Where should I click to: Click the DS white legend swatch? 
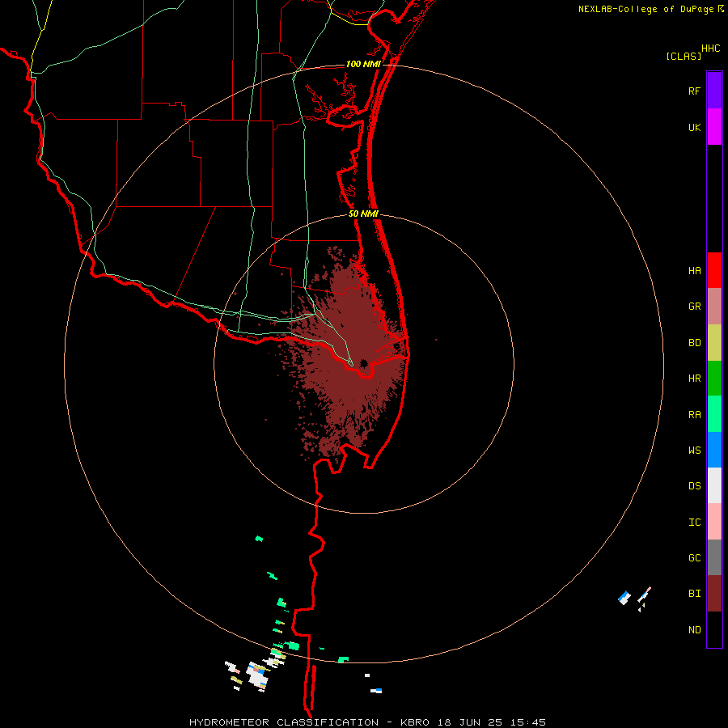tap(714, 485)
